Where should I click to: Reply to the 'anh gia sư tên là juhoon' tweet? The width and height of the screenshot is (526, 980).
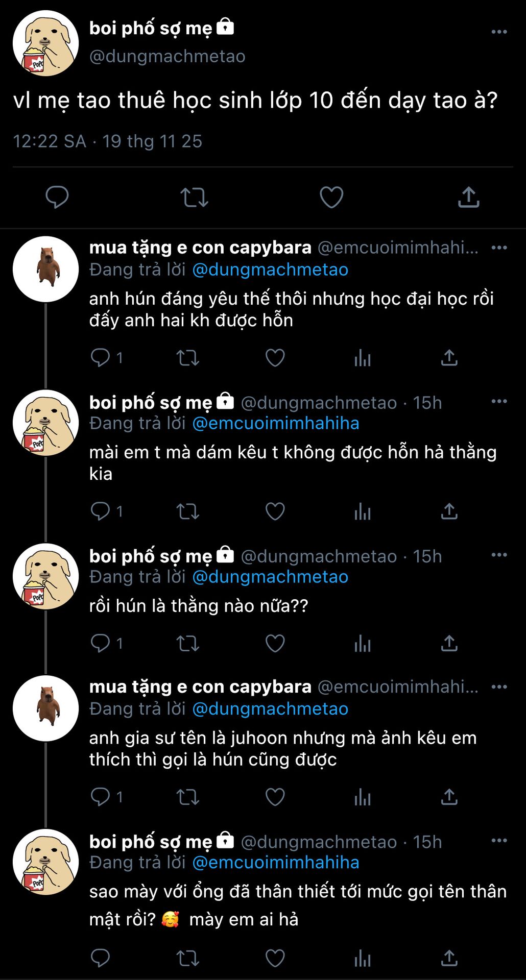coord(100,797)
